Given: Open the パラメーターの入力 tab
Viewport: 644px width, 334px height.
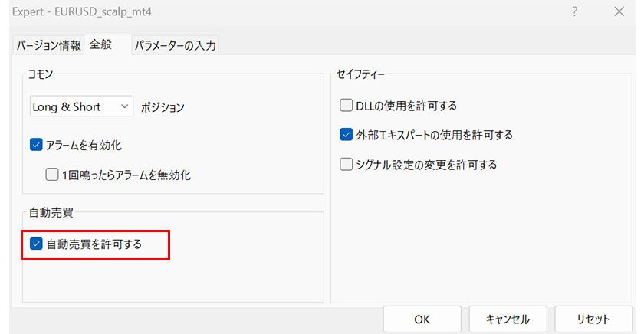Looking at the screenshot, I should 175,45.
